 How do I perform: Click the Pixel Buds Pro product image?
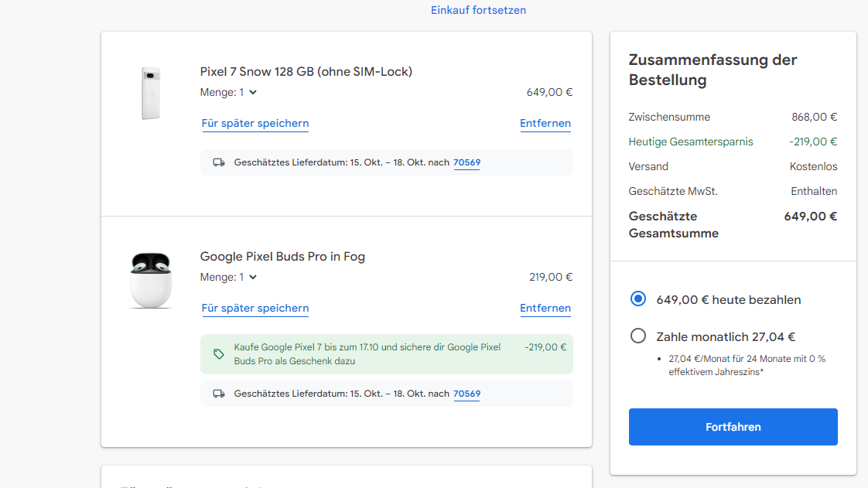[150, 279]
